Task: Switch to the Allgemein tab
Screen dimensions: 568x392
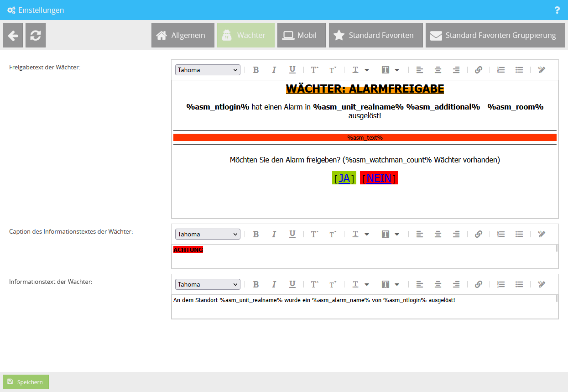Action: click(182, 35)
